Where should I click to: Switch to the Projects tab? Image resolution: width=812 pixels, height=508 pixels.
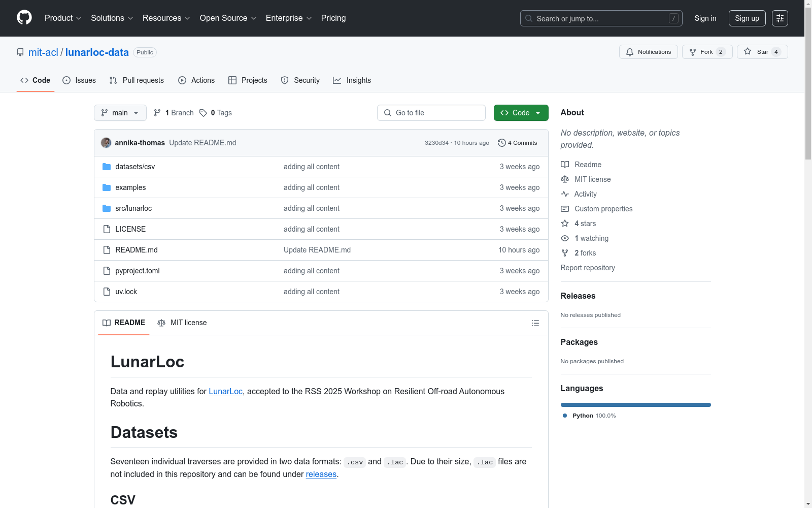[x=248, y=80]
